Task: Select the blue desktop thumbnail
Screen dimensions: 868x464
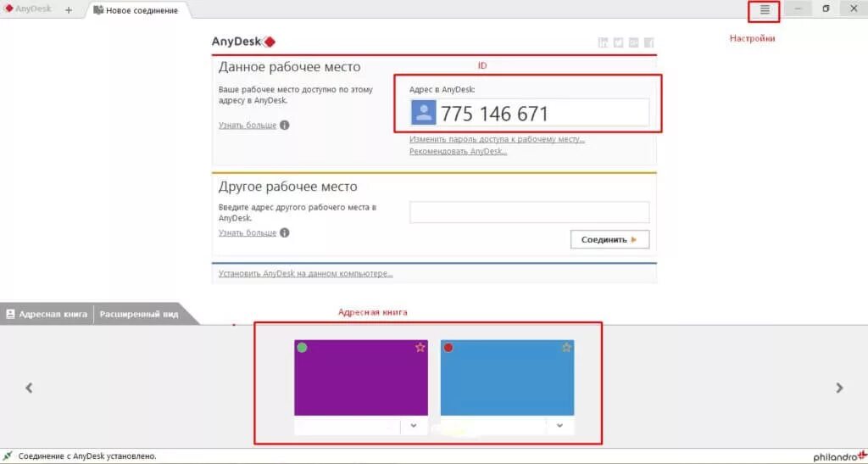Action: pyautogui.click(x=507, y=377)
